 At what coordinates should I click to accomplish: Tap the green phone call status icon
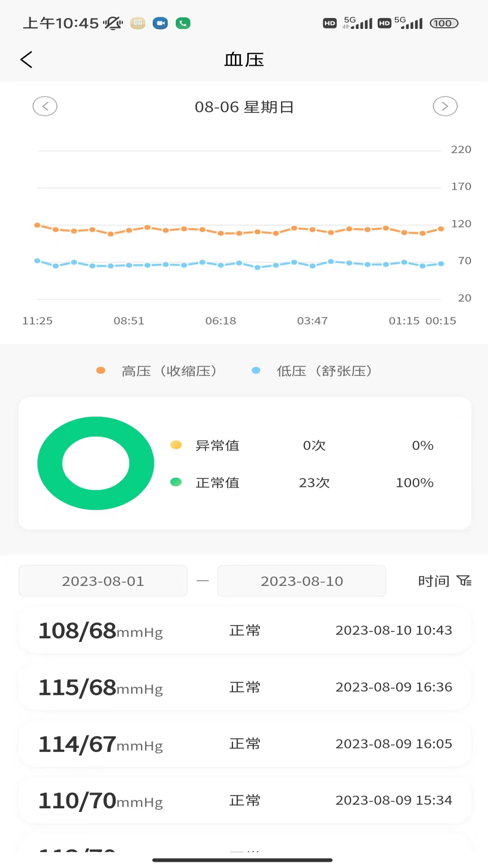click(x=183, y=23)
